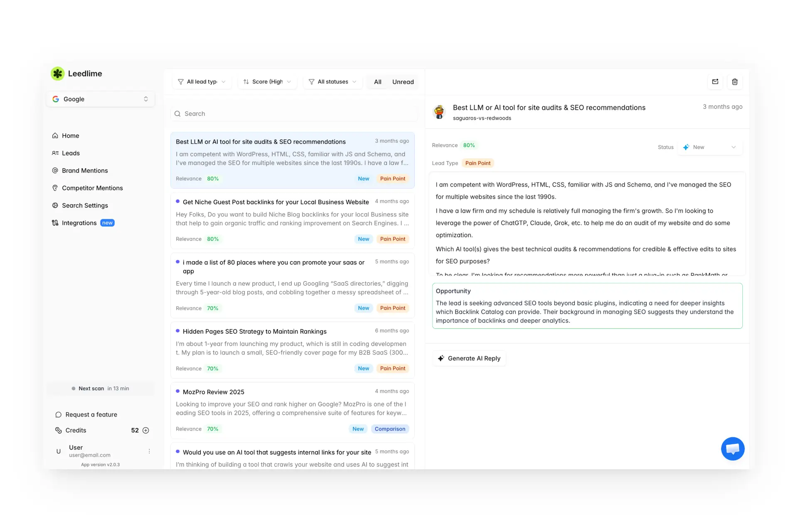This screenshot has width=798, height=532.
Task: Open the All lead types dropdown
Action: [x=202, y=82]
